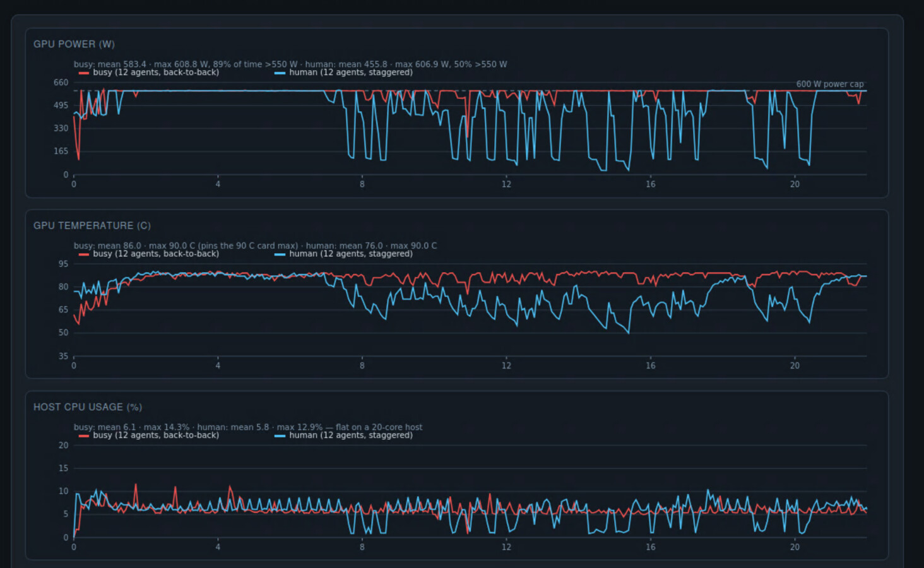
Task: Click the 10 y-axis label on Host CPU Usage
Action: point(63,491)
